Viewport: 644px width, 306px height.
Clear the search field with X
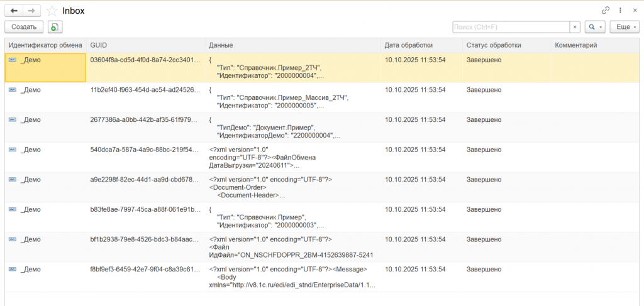point(575,27)
